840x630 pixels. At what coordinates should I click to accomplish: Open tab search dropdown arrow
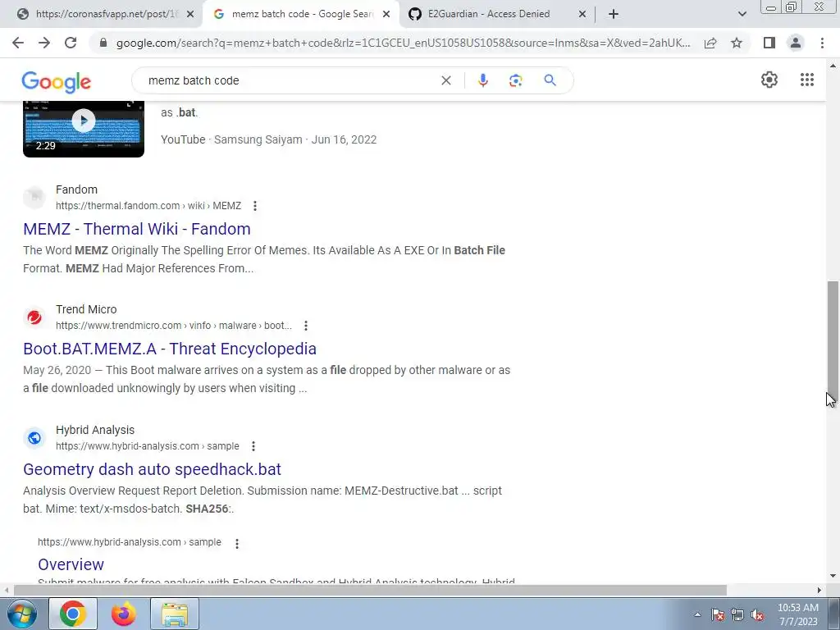pyautogui.click(x=742, y=14)
